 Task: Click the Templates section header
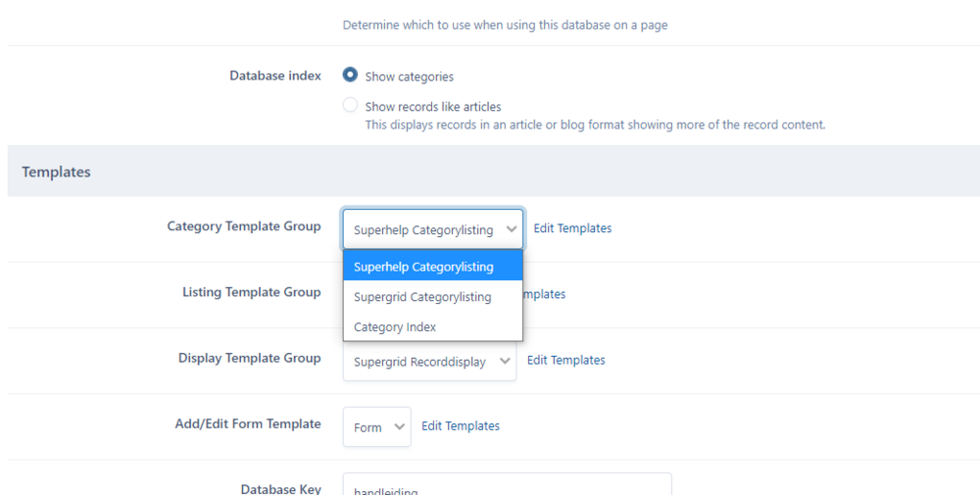point(56,172)
